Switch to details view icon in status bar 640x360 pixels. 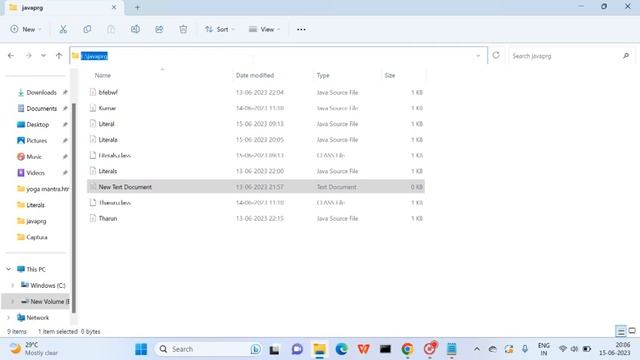620,331
